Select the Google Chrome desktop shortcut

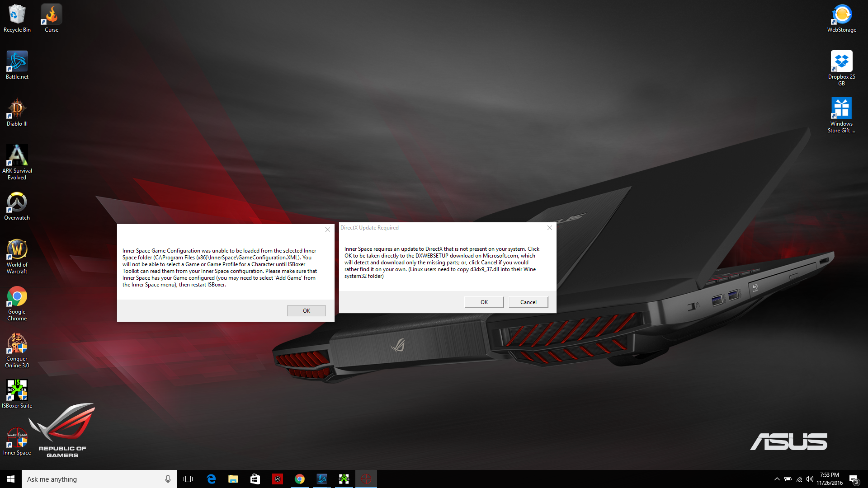pyautogui.click(x=17, y=303)
